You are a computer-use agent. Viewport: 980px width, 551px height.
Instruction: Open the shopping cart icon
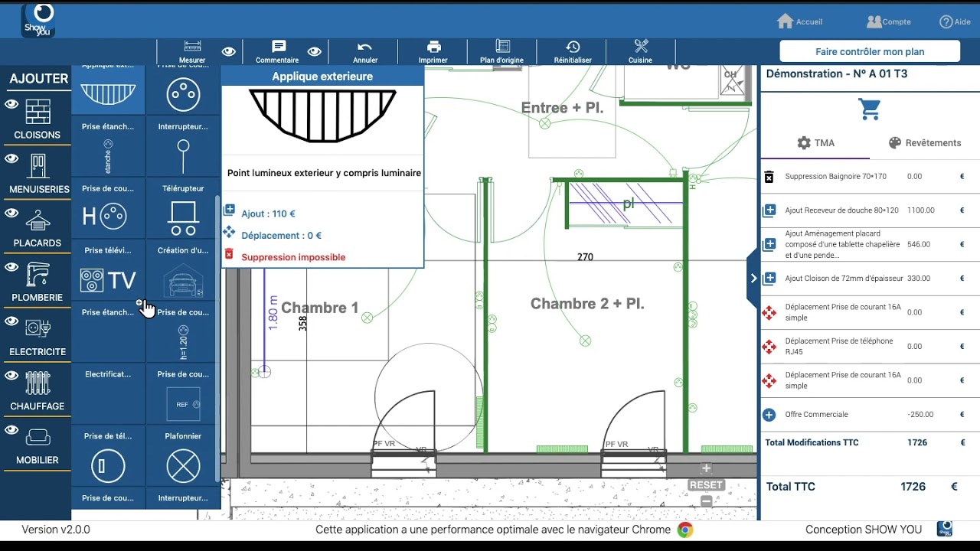click(x=870, y=109)
